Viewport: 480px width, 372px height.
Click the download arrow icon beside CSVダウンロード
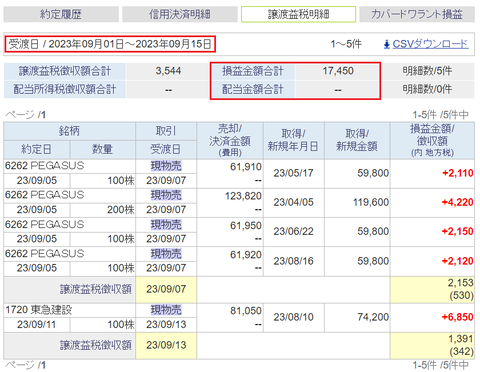[x=387, y=44]
